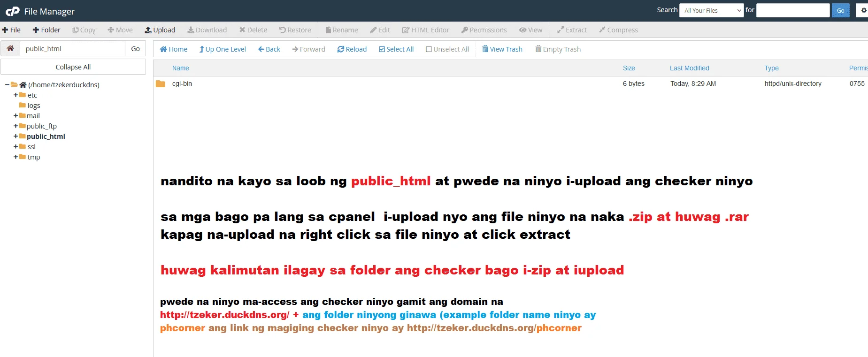Click Unselect All checkbox
Screen dimensions: 868x357
447,49
